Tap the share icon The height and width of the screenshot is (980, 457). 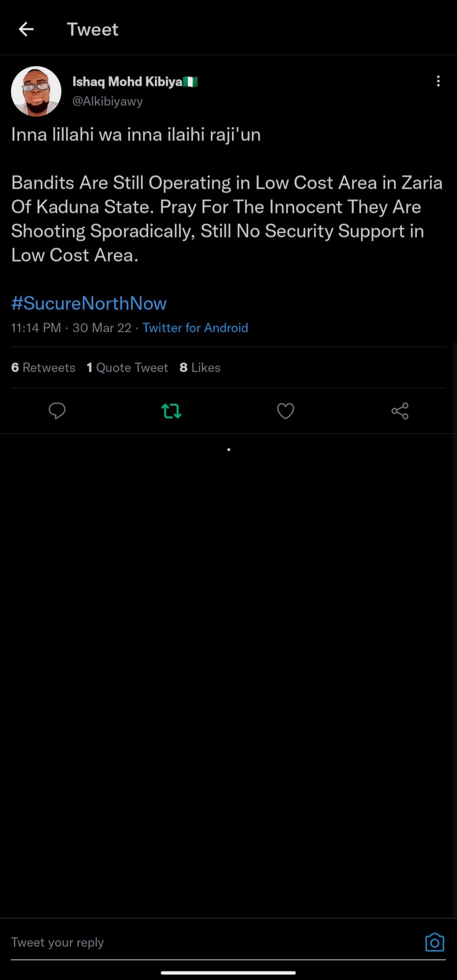400,411
